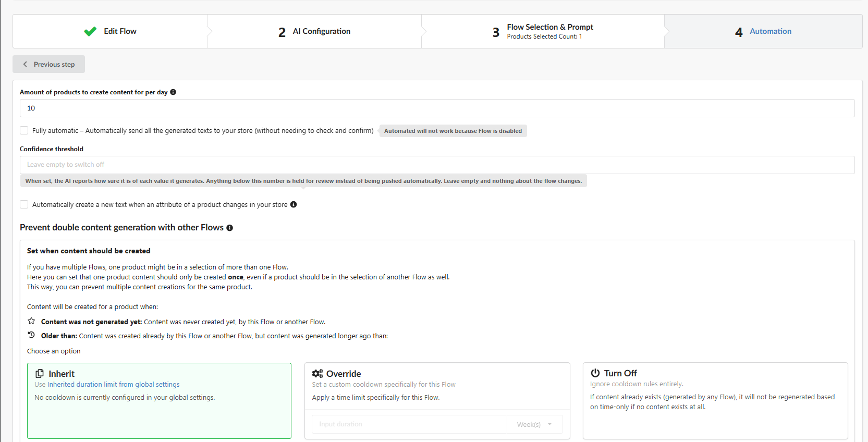Check auto-create text on attribute change
The height and width of the screenshot is (442, 868).
click(x=24, y=204)
